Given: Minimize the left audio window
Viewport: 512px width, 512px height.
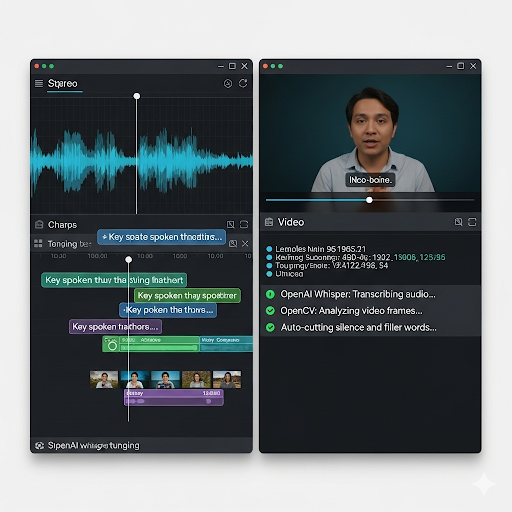Looking at the screenshot, I should pos(221,66).
